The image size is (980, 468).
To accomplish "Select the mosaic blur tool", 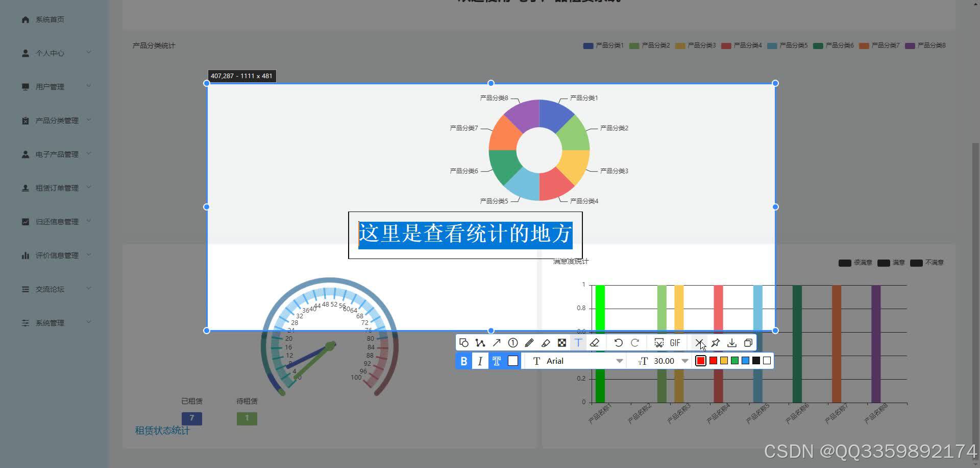I will tap(562, 343).
